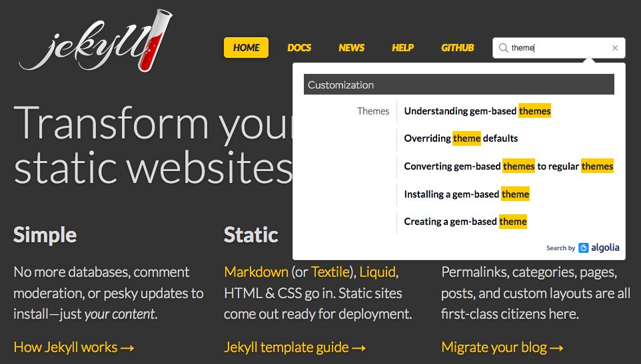Open the 'Jekyll template guide' link
Viewport: 641px width, 364px height.
tap(295, 347)
